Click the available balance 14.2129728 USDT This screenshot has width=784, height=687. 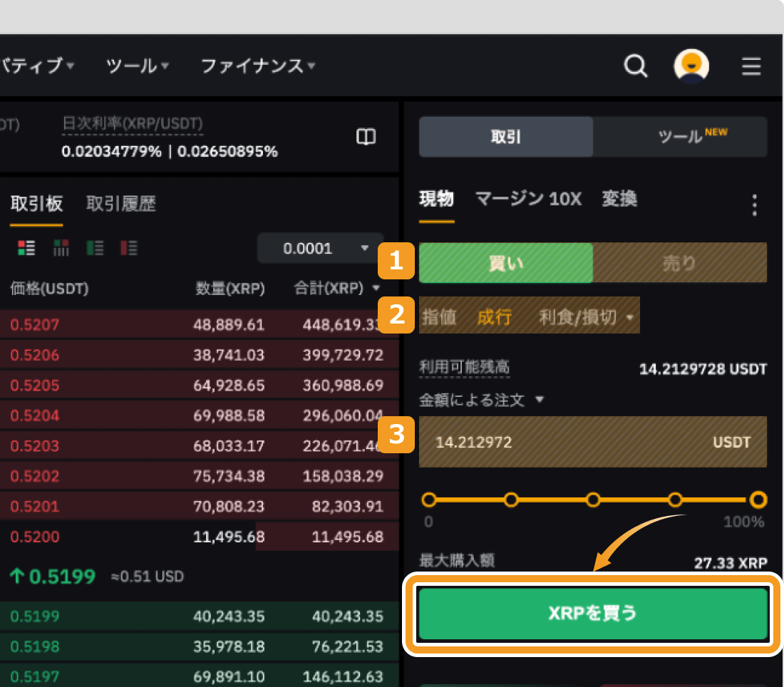[x=703, y=369]
